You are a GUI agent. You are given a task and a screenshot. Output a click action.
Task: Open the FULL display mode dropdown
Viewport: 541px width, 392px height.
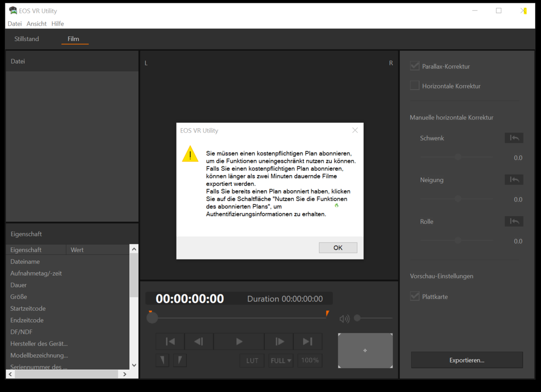[281, 360]
